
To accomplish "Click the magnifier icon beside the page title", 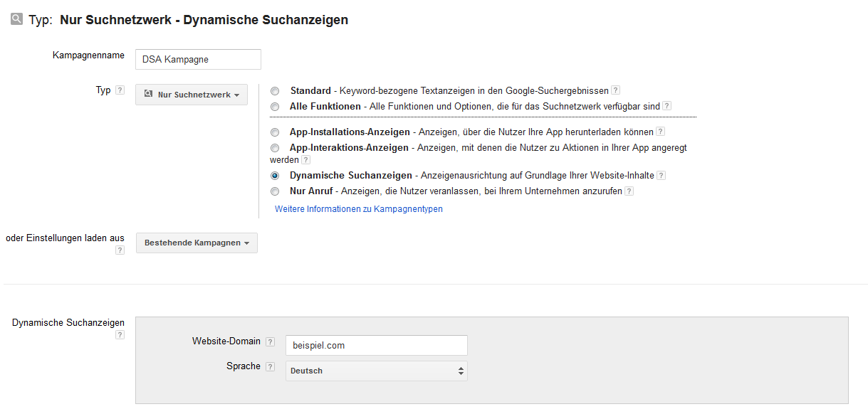I will click(16, 18).
